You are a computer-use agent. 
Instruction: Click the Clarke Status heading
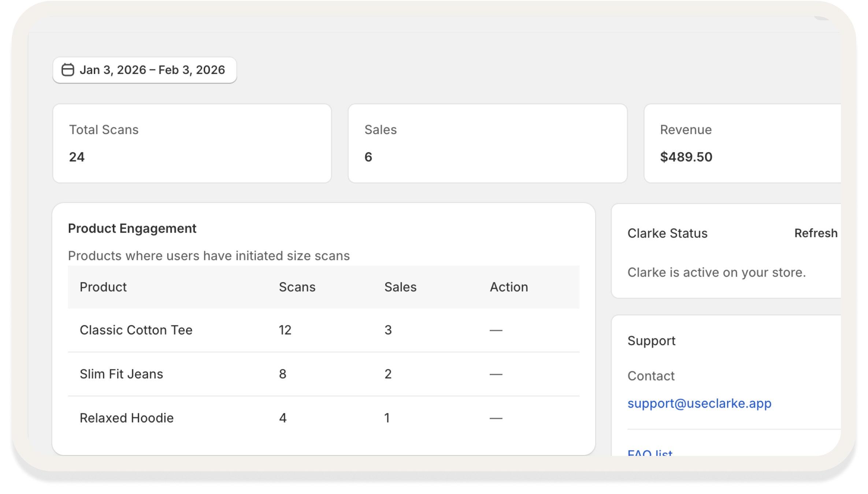click(x=667, y=233)
